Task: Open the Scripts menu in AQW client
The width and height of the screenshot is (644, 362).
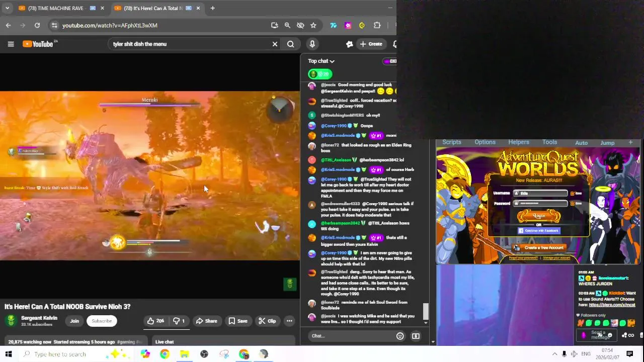Action: pyautogui.click(x=452, y=142)
